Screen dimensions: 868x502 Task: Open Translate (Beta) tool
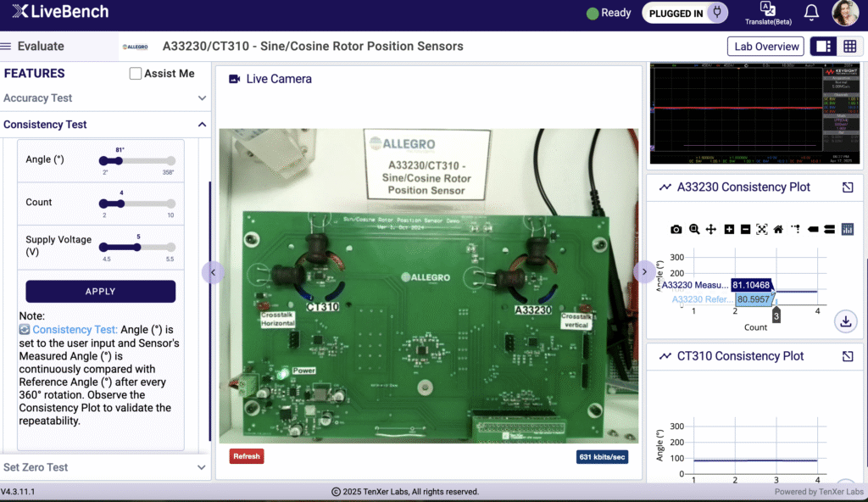[767, 13]
